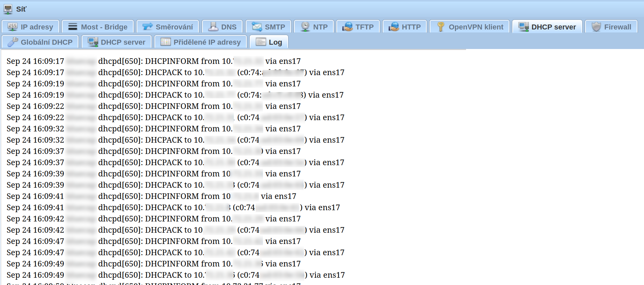Select the second-row DHCP server sub-tab label
This screenshot has width=644, height=285.
coord(123,42)
